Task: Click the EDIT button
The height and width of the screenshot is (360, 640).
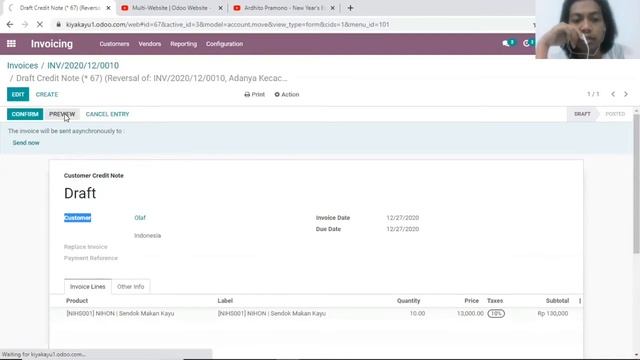Action: tap(18, 94)
